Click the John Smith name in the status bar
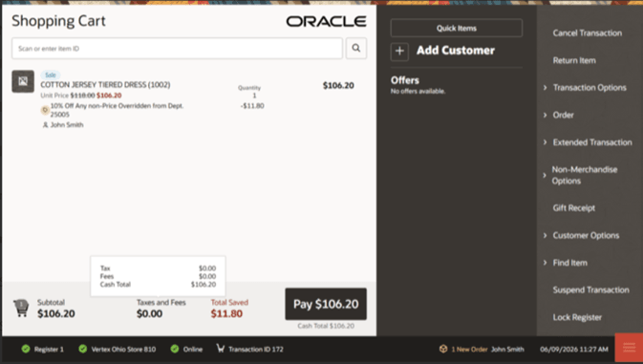This screenshot has width=643, height=364. click(x=507, y=350)
